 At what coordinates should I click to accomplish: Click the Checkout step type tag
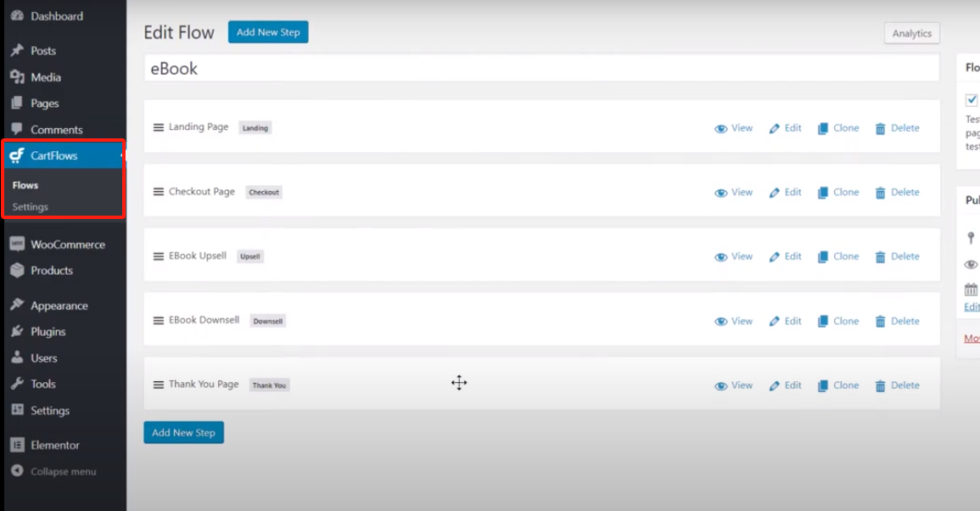click(x=264, y=192)
